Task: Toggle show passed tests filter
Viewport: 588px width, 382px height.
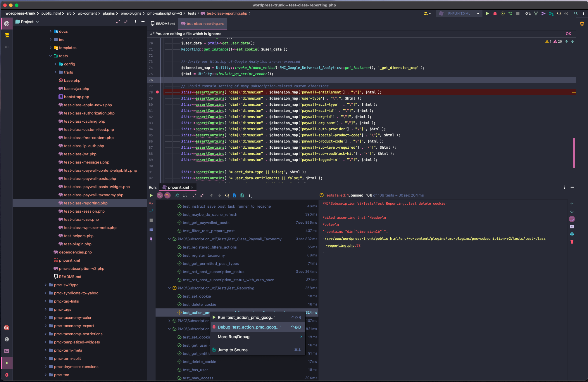Action: [x=160, y=195]
